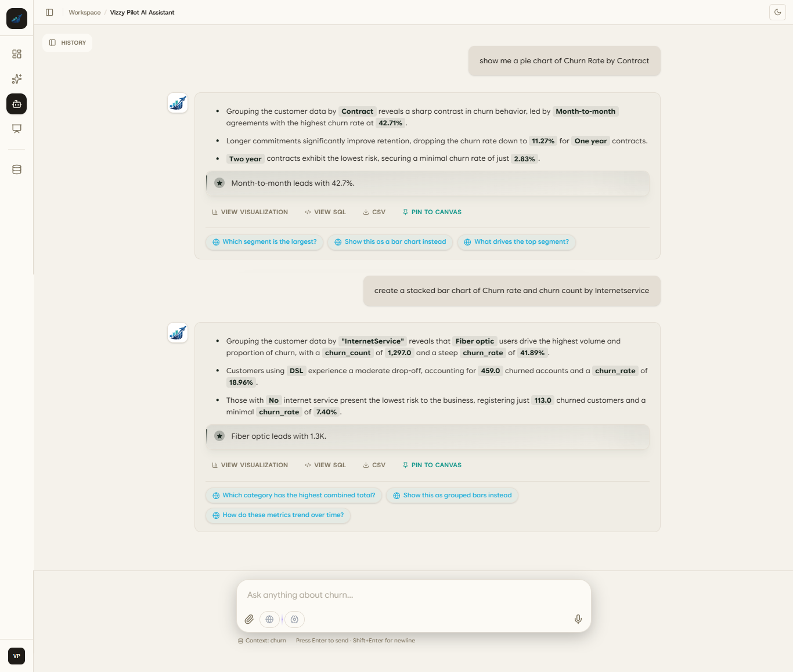793x672 pixels.
Task: Open the database sidebar icon
Action: [17, 169]
